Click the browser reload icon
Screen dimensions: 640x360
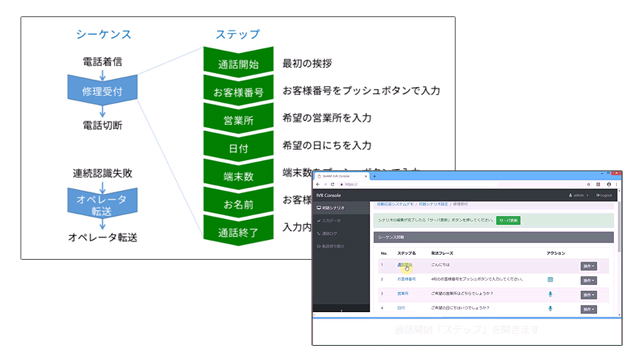coord(332,184)
